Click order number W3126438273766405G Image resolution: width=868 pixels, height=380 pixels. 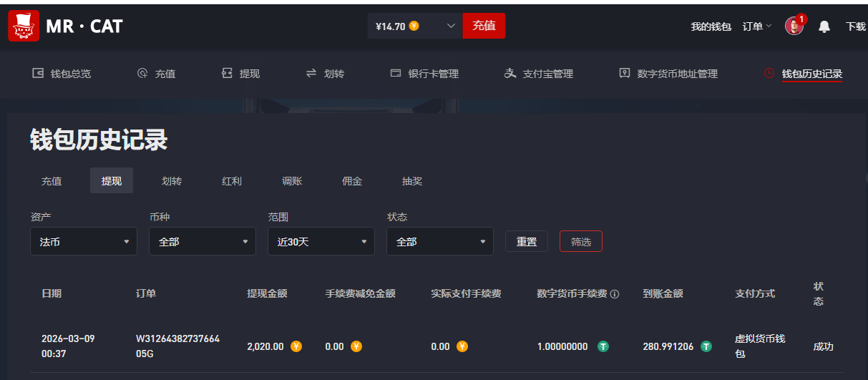point(178,346)
